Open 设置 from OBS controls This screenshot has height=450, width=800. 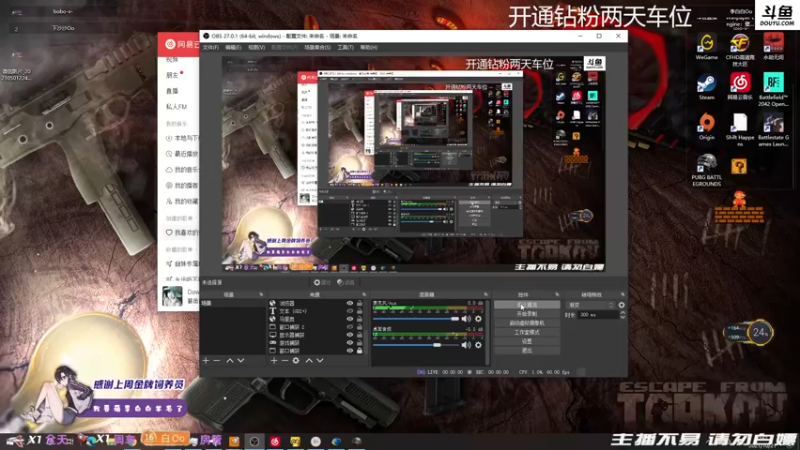(x=527, y=341)
